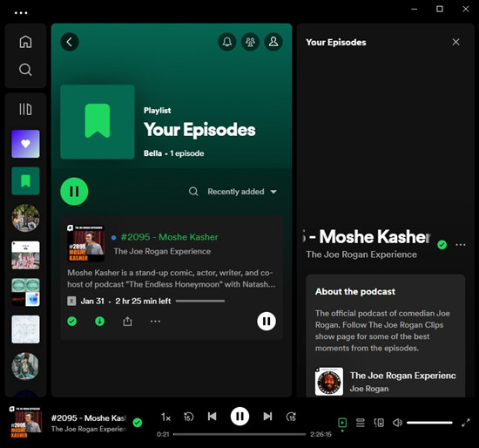The height and width of the screenshot is (448, 479).
Task: Close the Your Episodes side panel
Action: tap(455, 42)
